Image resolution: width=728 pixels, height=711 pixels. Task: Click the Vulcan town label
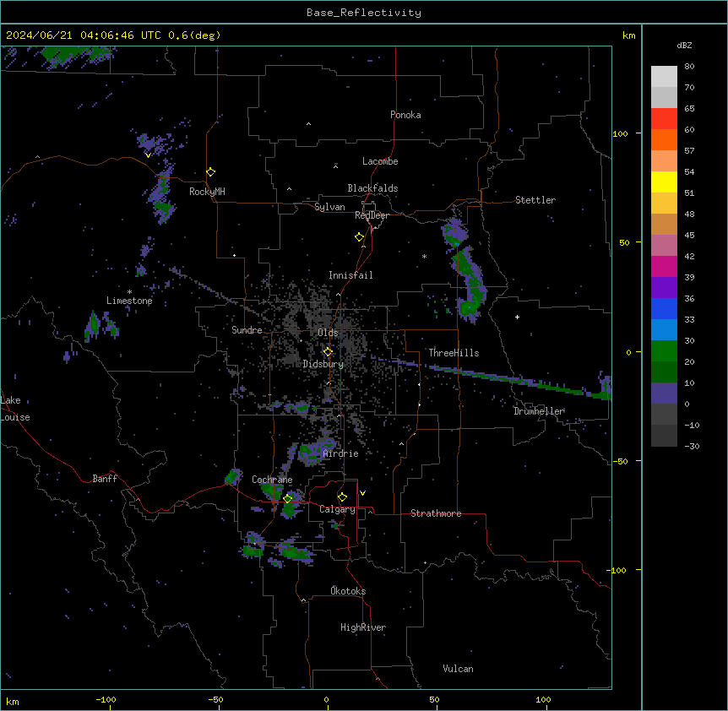pyautogui.click(x=459, y=669)
